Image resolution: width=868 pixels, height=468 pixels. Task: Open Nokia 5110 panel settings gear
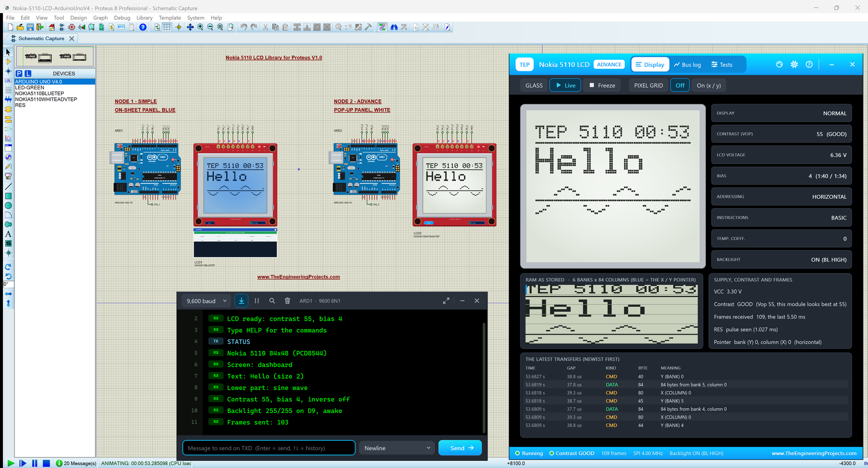[794, 65]
